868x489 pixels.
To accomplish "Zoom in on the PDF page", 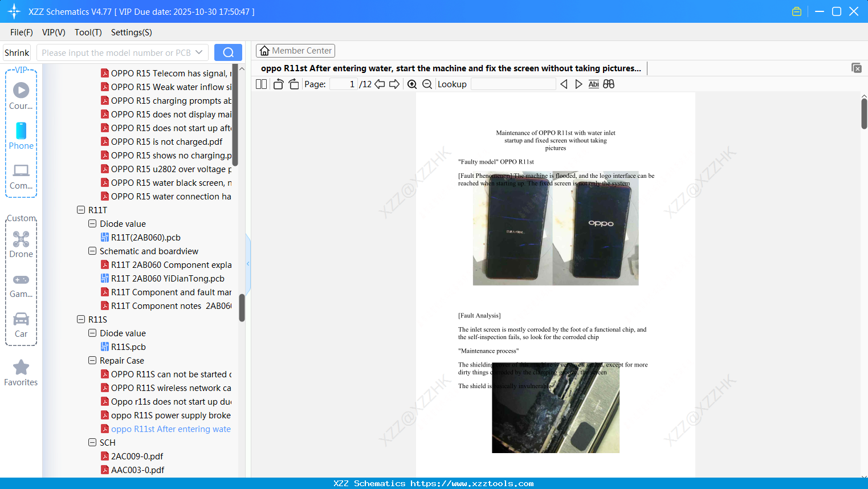I will pyautogui.click(x=411, y=84).
